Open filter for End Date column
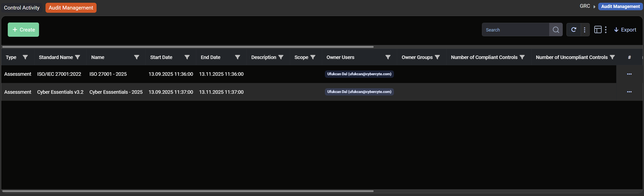The image size is (644, 196). click(237, 57)
